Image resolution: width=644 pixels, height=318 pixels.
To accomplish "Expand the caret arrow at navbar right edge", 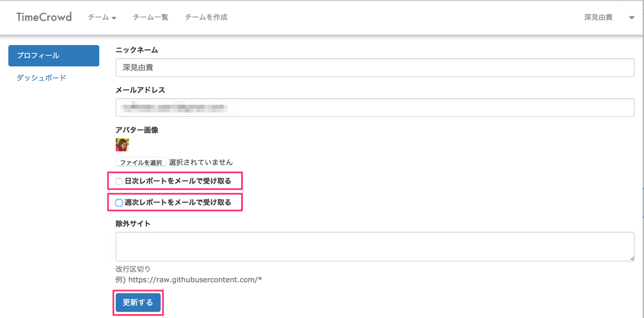I will (x=631, y=18).
